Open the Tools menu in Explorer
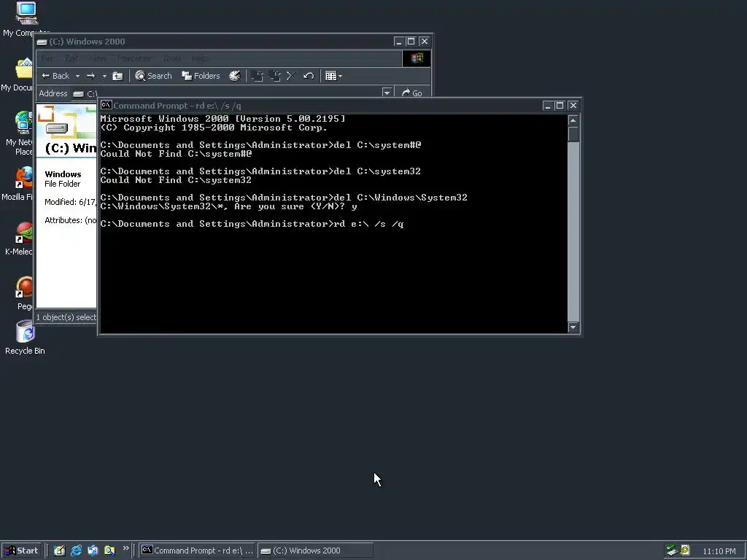The image size is (747, 560). (171, 58)
